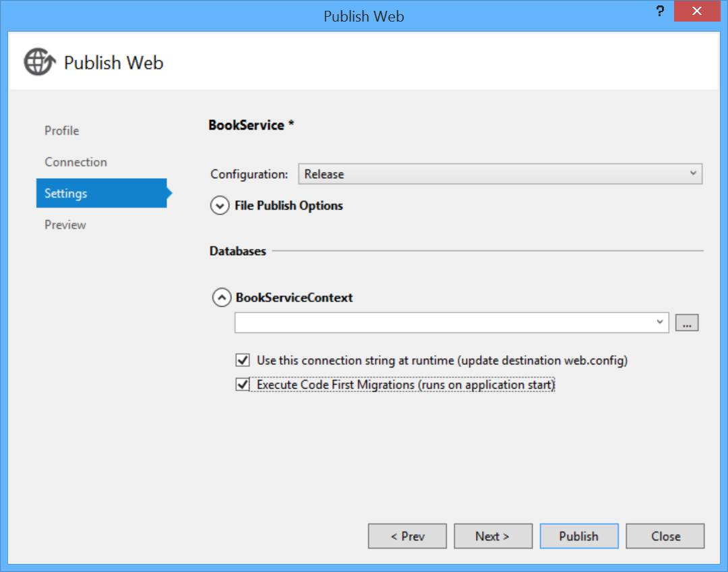728x572 pixels.
Task: Select the Profile step
Action: click(x=61, y=130)
